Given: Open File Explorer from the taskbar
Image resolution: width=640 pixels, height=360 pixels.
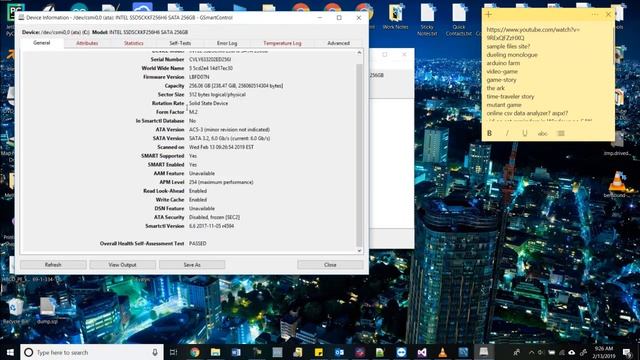Looking at the screenshot, I should [216, 352].
